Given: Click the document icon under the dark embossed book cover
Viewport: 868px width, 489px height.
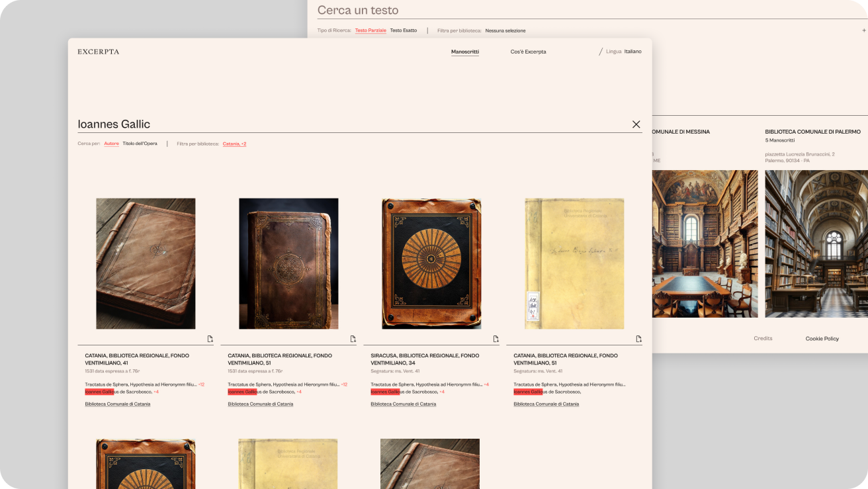Looking at the screenshot, I should pyautogui.click(x=353, y=339).
